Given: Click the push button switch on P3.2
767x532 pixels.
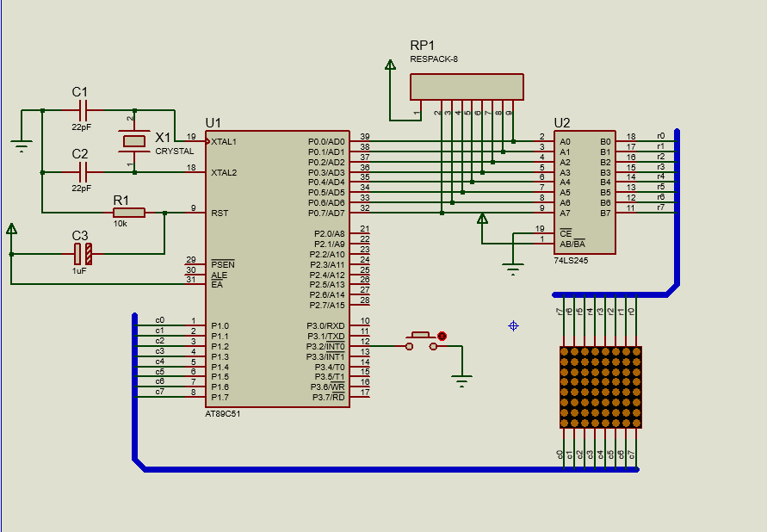Looking at the screenshot, I should pyautogui.click(x=421, y=341).
